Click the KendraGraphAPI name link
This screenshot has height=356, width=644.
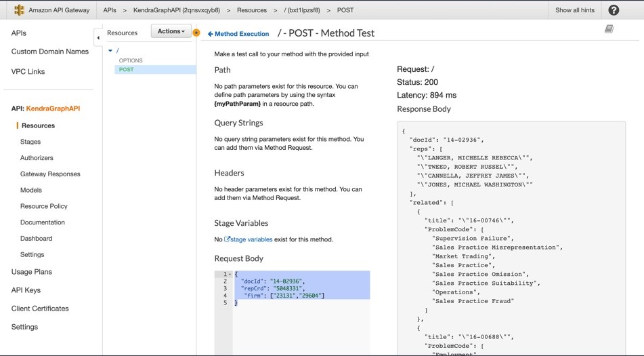coord(53,108)
